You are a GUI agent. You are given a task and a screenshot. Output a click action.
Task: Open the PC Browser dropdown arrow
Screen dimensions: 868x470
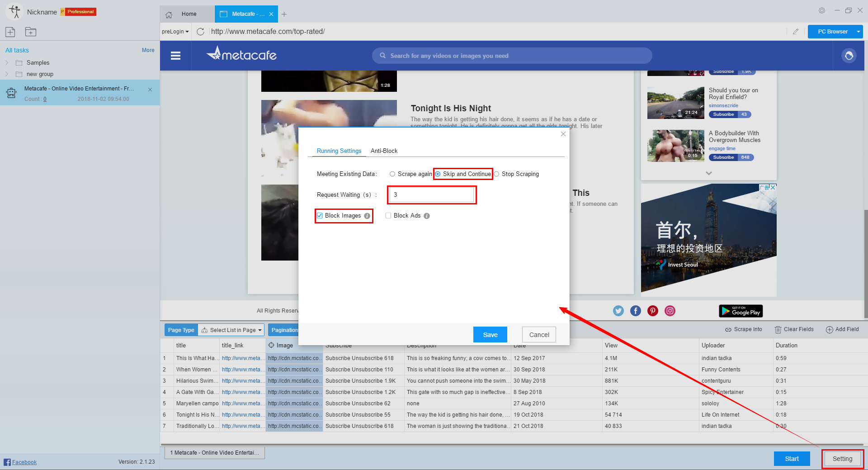coord(858,32)
